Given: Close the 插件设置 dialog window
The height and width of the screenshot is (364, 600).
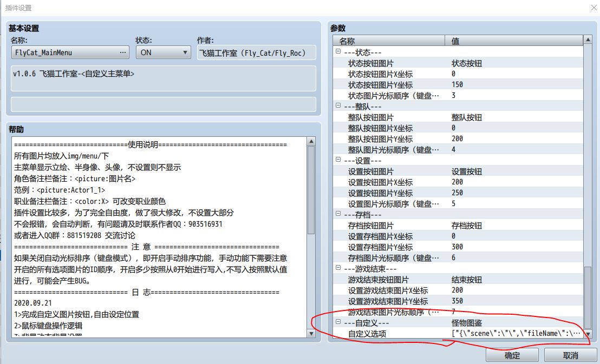Looking at the screenshot, I should coord(594,8).
